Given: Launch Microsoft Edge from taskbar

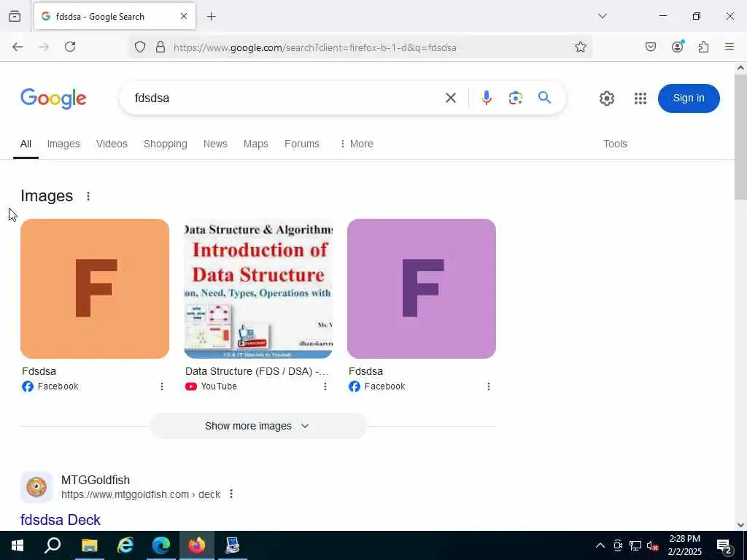Looking at the screenshot, I should 161,545.
